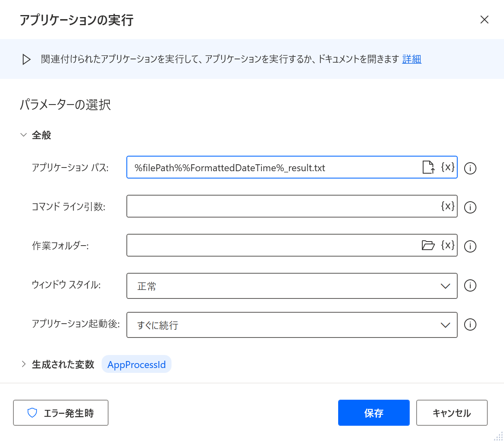Click the resize grip at dialog corner
Image resolution: width=504 pixels, height=442 pixels.
point(498,436)
